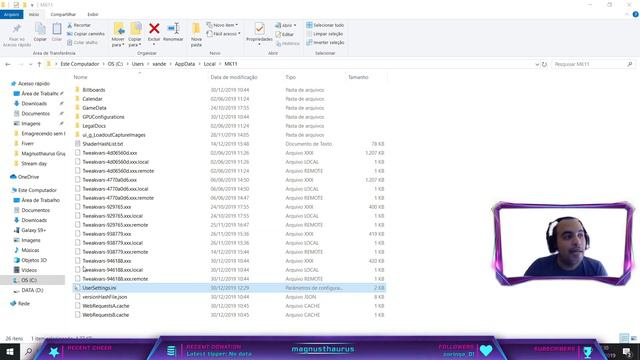
Task: Select the UserSettings.ini file
Action: [x=229, y=288]
